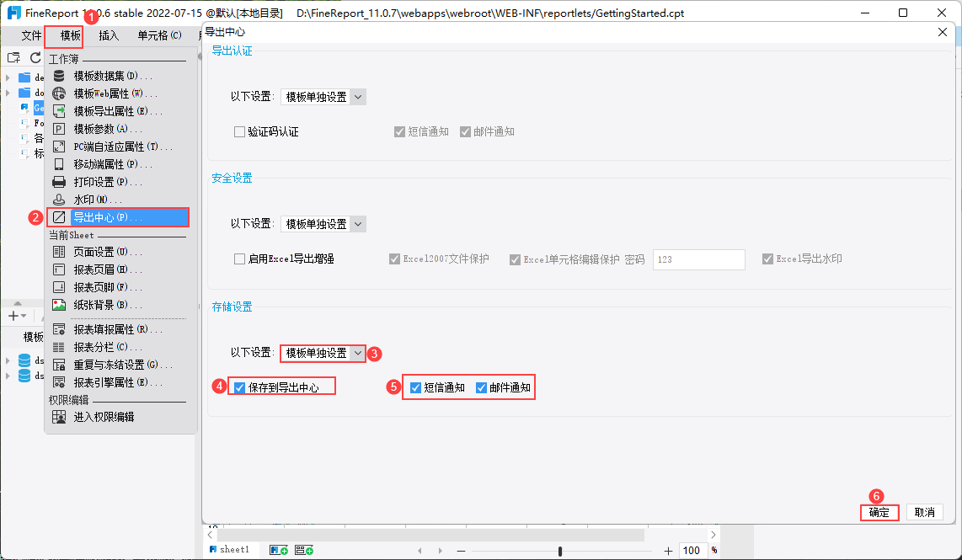Click the refresh icon in file panel toolbar
This screenshot has width=962, height=560.
(x=35, y=57)
